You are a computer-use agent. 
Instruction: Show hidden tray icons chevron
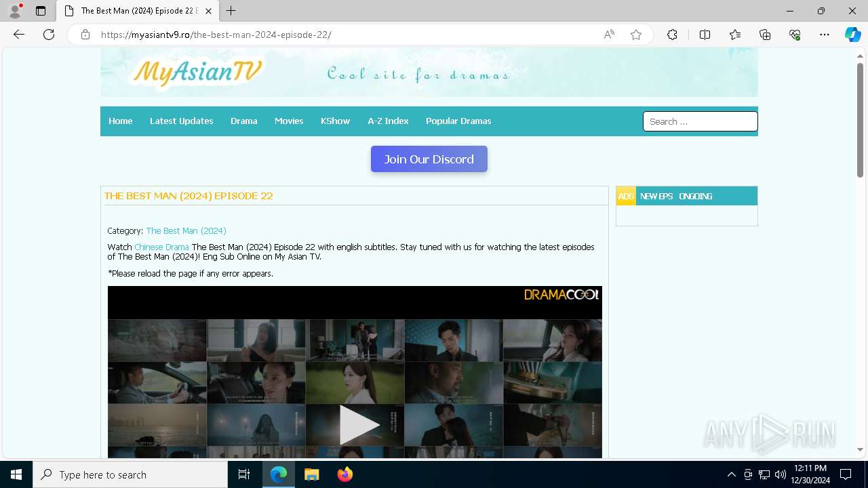point(731,474)
